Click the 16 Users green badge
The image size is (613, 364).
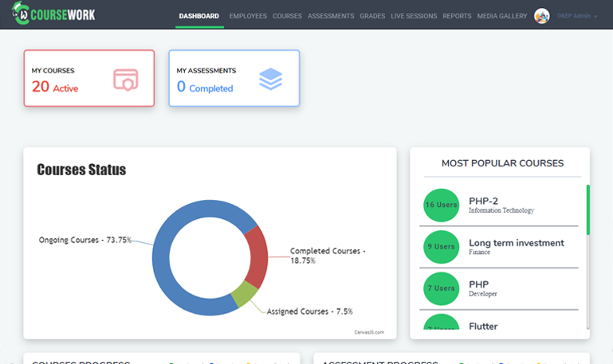(x=441, y=205)
